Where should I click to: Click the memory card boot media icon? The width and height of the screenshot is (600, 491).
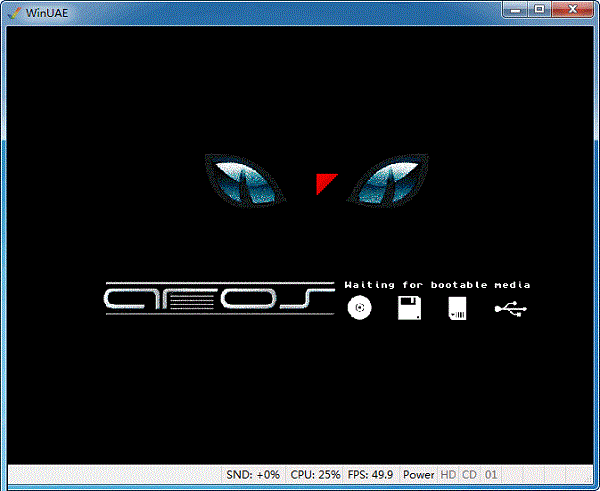458,309
